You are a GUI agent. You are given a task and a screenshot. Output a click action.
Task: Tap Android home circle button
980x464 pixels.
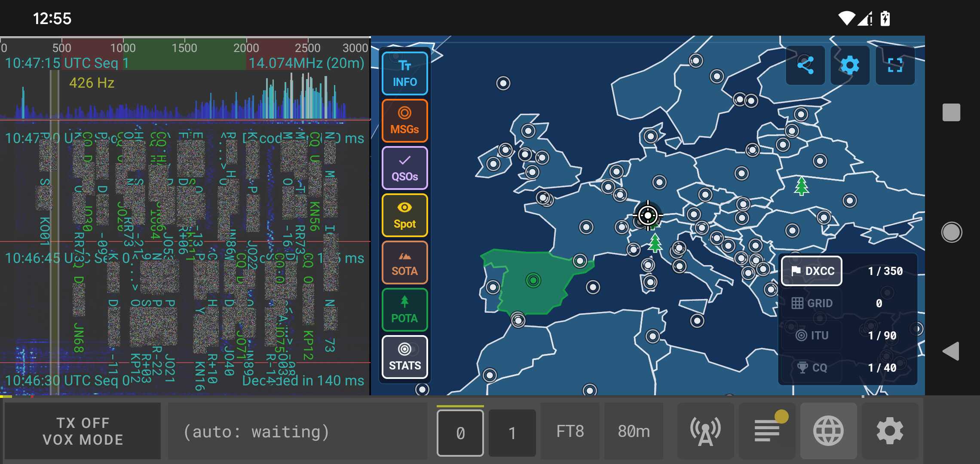click(x=951, y=232)
